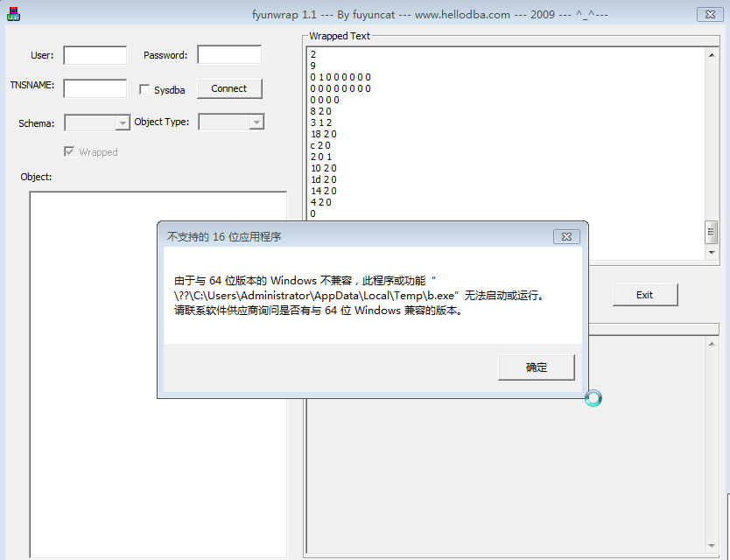Image resolution: width=730 pixels, height=560 pixels.
Task: Click the error dialog title bar
Action: pos(350,236)
